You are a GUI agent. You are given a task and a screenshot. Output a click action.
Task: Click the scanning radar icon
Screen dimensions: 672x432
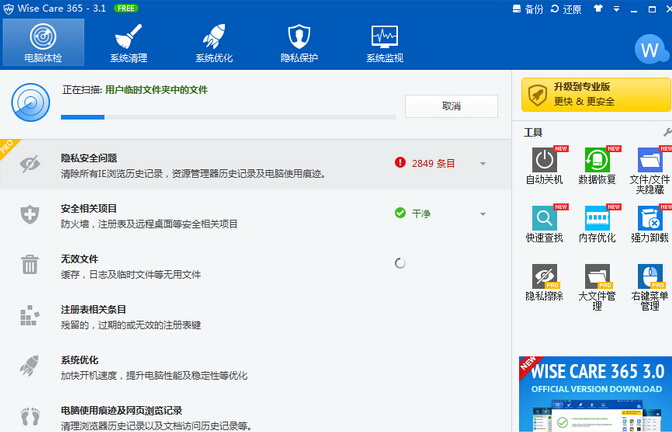(x=30, y=102)
